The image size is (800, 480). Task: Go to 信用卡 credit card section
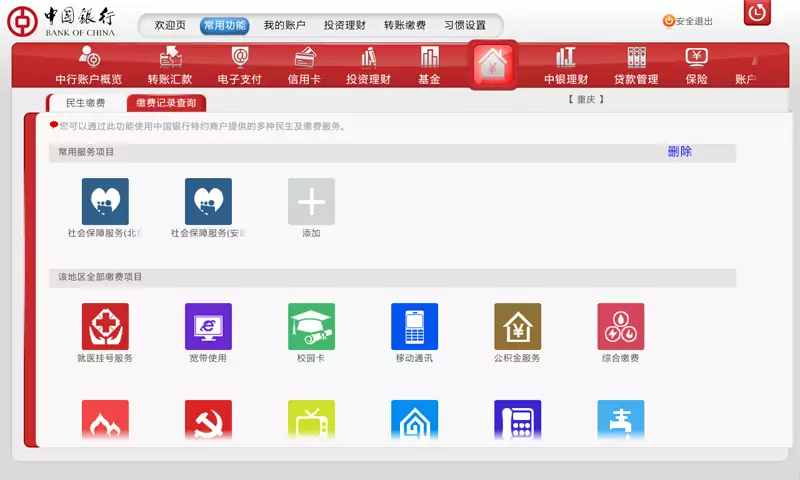pyautogui.click(x=304, y=66)
